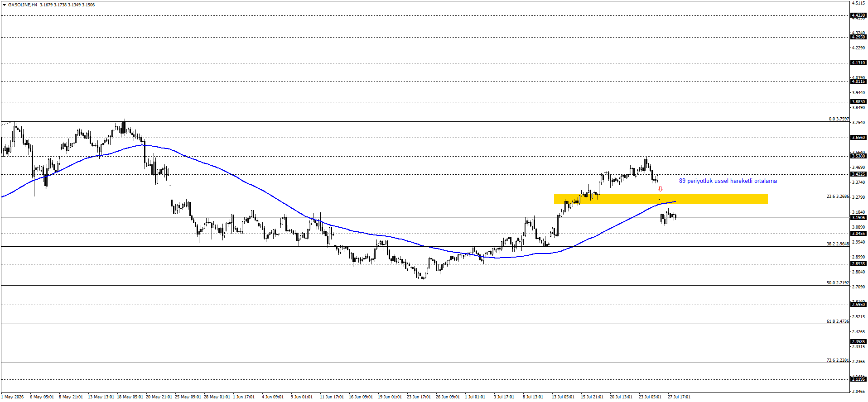Viewport: 868px width, 402px height.
Task: Click the 3.6560 horizontal line price tag
Action: (x=858, y=138)
